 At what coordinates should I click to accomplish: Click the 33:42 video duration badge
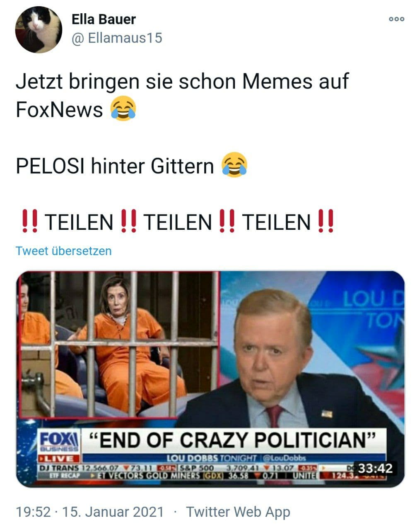click(x=375, y=469)
